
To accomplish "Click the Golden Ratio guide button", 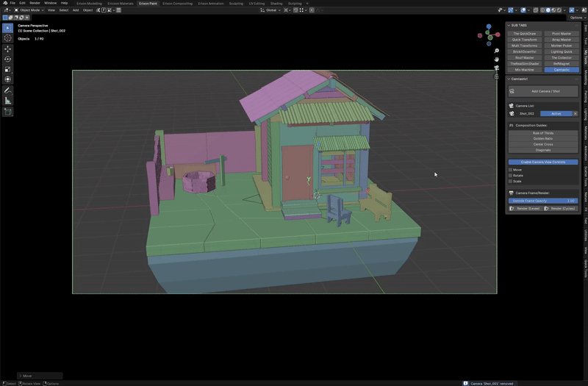I will pyautogui.click(x=543, y=139).
